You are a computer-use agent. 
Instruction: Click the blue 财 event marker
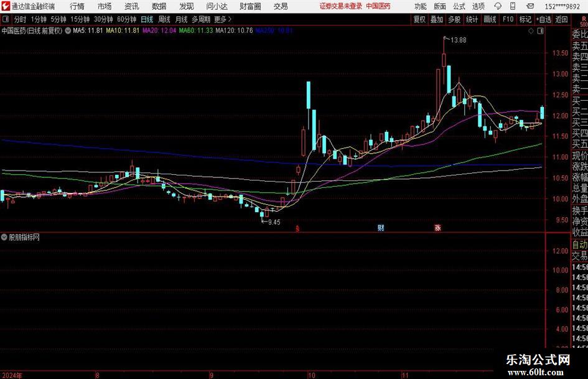pyautogui.click(x=381, y=228)
